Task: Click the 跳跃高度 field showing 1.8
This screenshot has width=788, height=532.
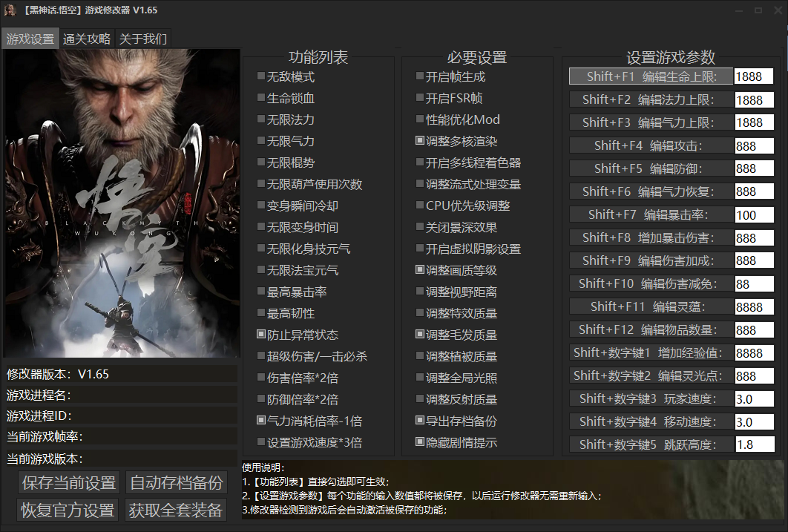Action: tap(754, 444)
